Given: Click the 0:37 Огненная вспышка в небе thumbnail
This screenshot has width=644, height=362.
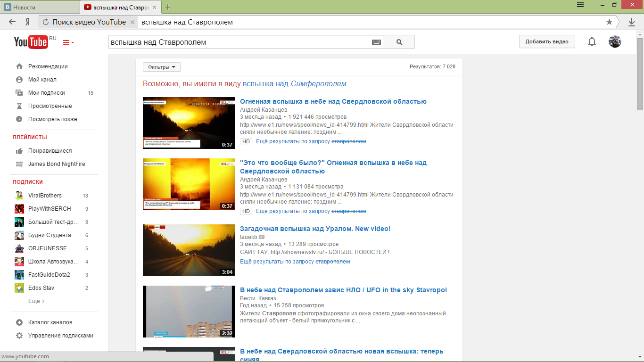Looking at the screenshot, I should click(x=189, y=123).
